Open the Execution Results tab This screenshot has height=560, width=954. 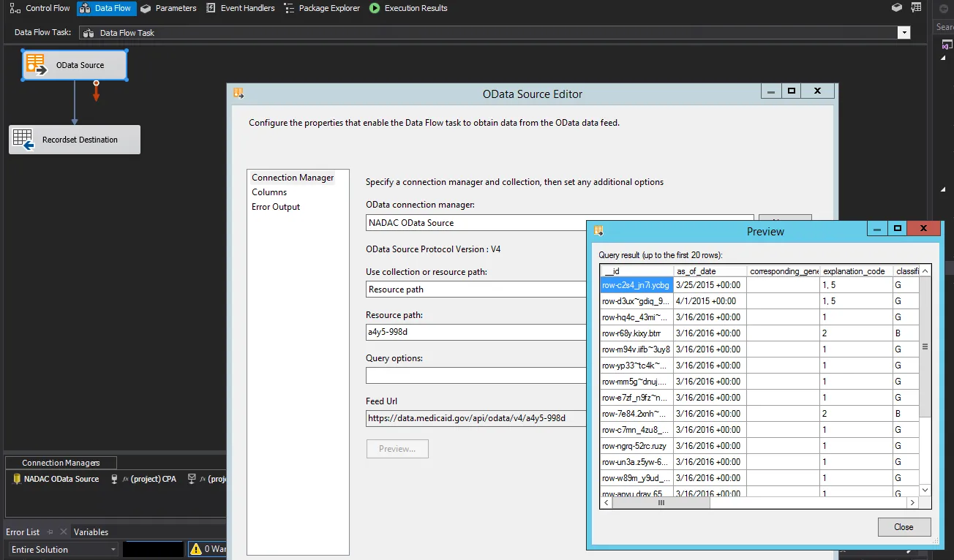point(408,8)
